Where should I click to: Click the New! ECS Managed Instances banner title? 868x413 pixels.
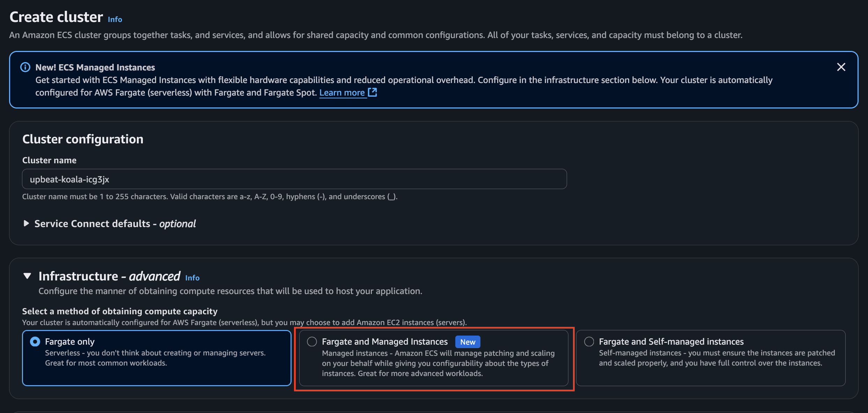point(95,67)
